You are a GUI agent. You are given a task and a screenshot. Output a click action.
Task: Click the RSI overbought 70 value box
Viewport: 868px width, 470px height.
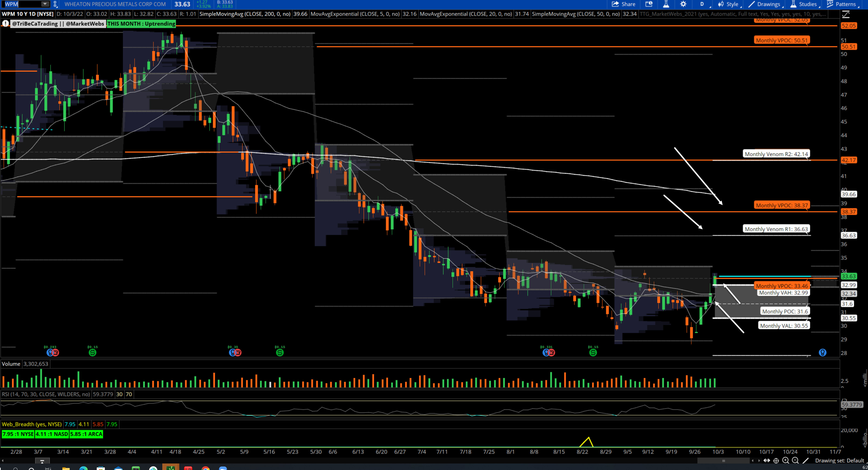coord(129,394)
